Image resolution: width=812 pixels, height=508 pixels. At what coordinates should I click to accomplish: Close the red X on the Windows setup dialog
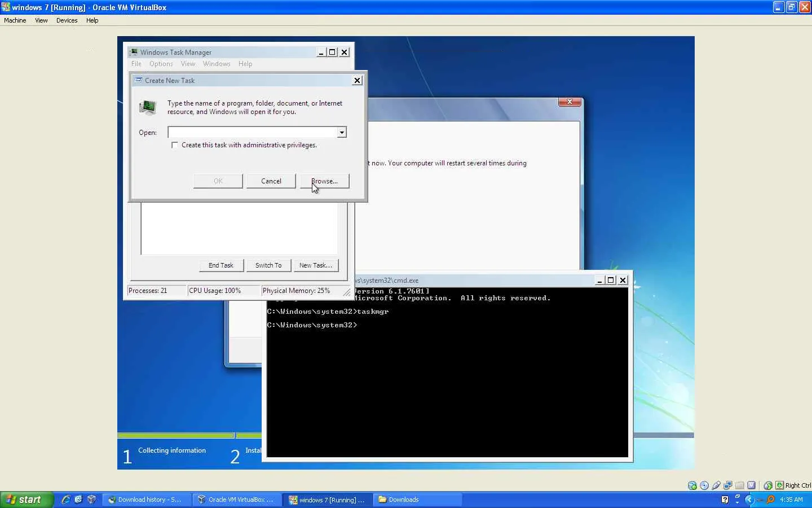(x=570, y=102)
